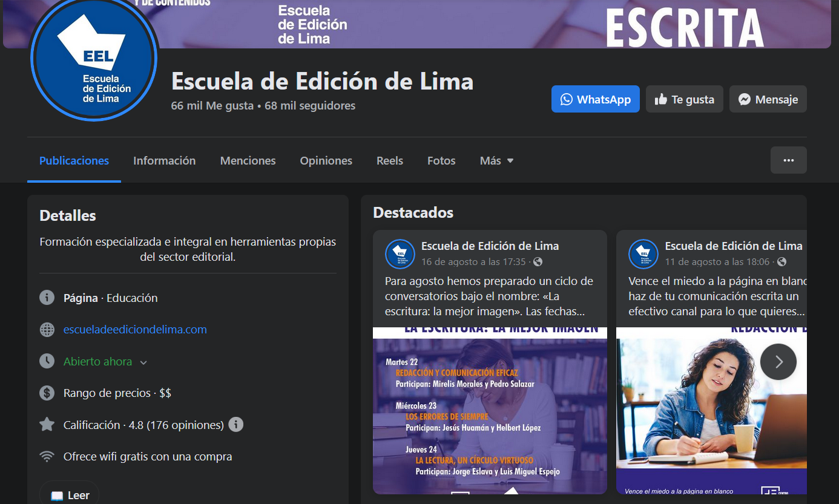Open the La escritura: la mejor imagen post image
This screenshot has width=839, height=504.
(490, 411)
